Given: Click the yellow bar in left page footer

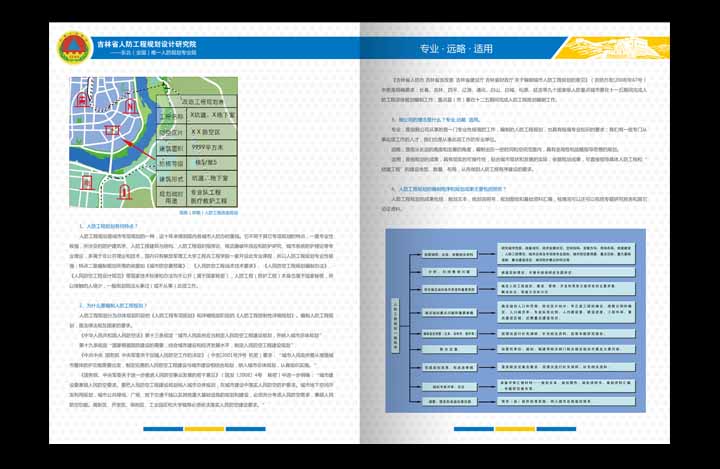Looking at the screenshot, I should pos(203,429).
